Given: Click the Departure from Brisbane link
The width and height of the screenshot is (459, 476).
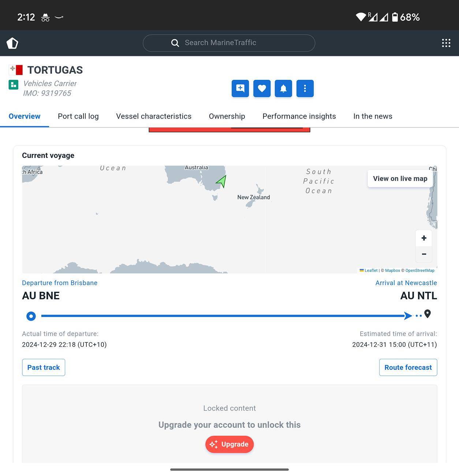Looking at the screenshot, I should pyautogui.click(x=60, y=283).
